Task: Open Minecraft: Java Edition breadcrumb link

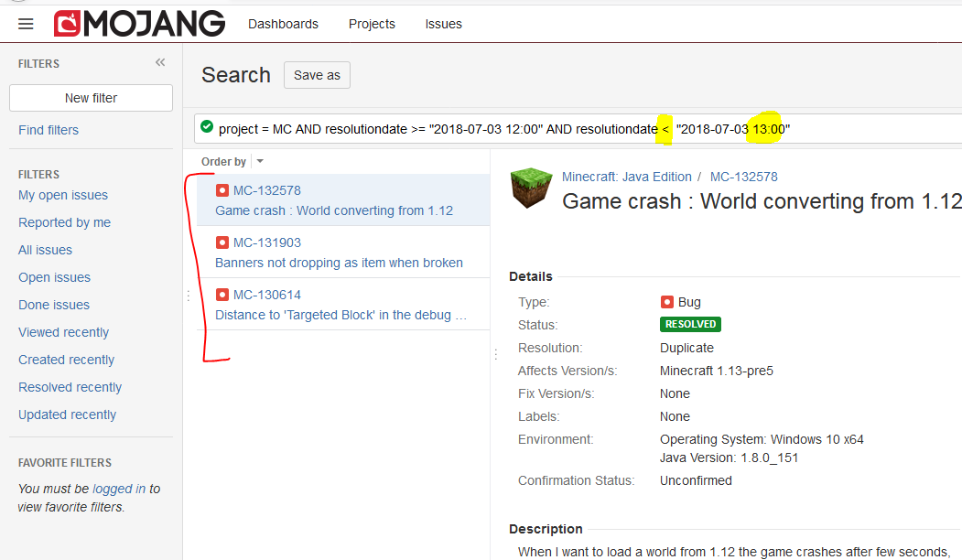Action: tap(626, 177)
